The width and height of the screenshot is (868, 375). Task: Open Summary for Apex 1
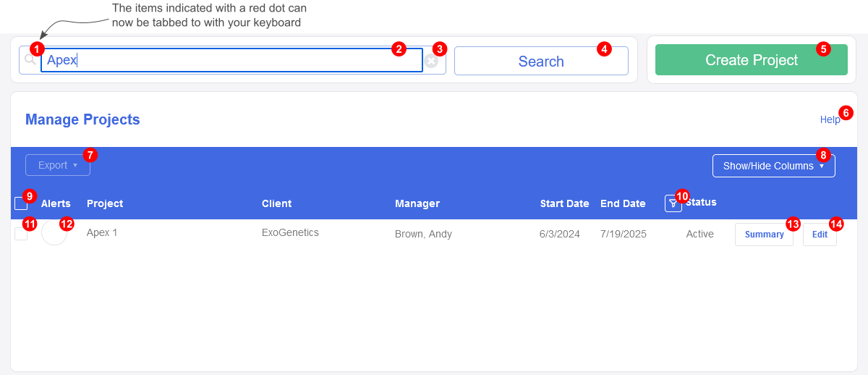[764, 235]
